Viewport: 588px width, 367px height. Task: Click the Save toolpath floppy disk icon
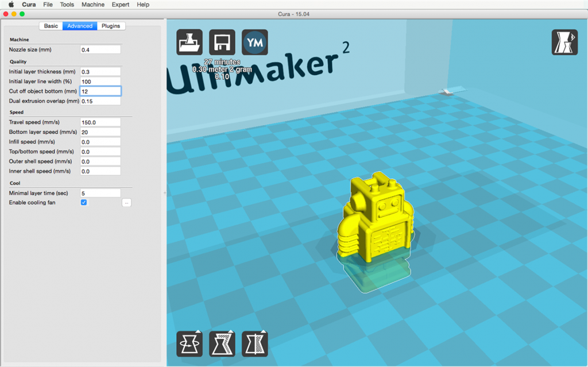(x=222, y=42)
